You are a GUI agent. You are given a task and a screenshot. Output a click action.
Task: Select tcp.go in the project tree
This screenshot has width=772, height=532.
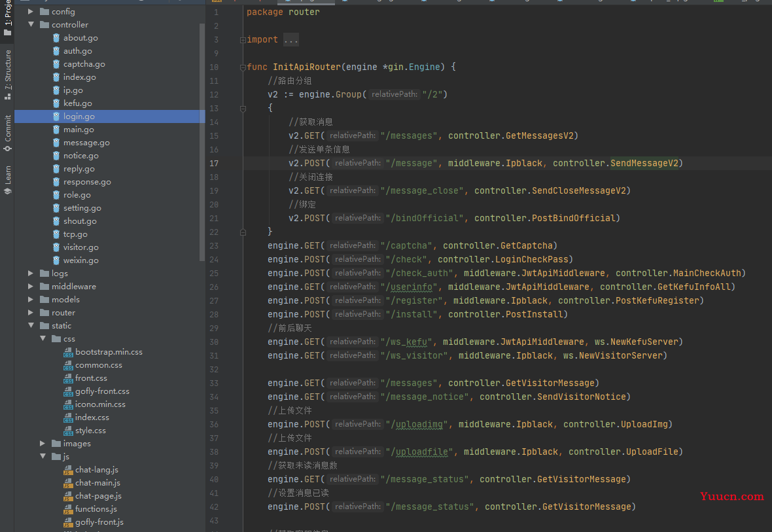tap(75, 234)
